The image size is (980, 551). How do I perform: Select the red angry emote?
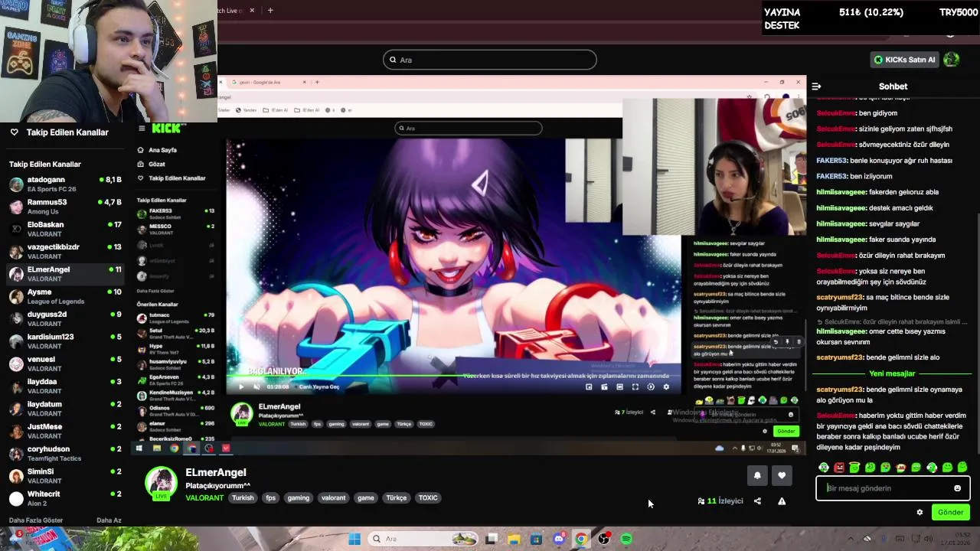tap(839, 468)
